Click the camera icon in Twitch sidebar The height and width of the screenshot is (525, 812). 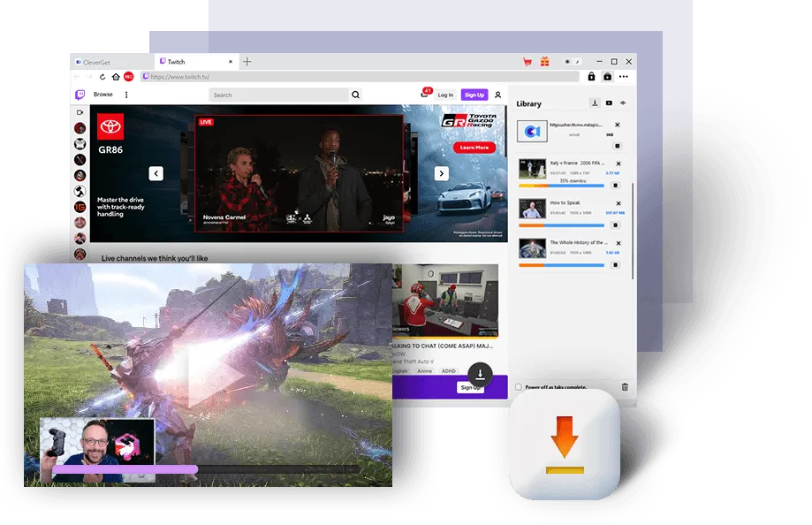(80, 112)
